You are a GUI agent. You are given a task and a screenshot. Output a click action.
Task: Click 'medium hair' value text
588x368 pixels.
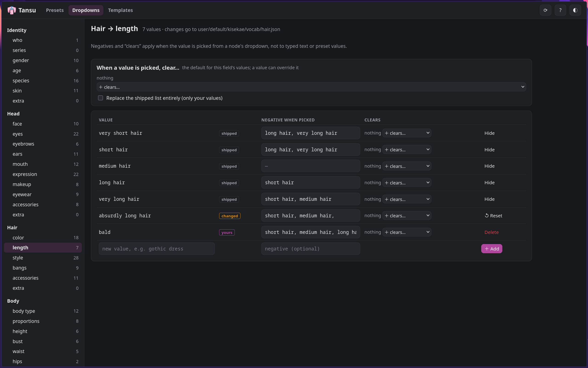click(x=115, y=166)
